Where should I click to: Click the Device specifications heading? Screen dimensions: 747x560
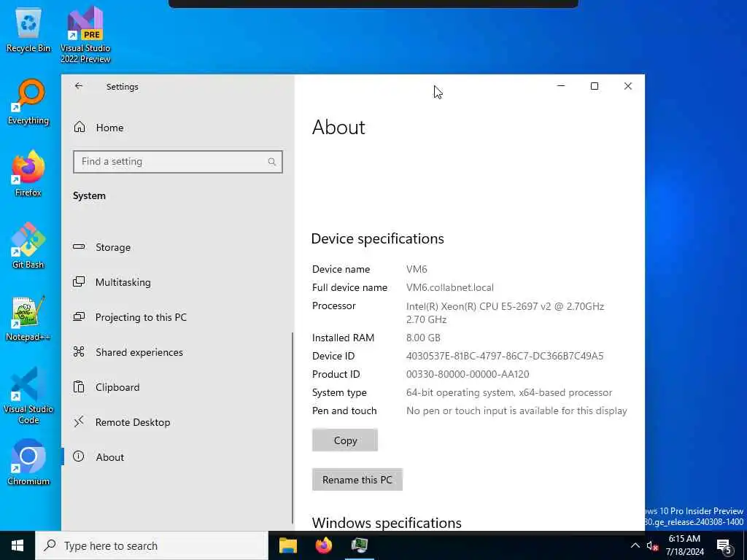pyautogui.click(x=377, y=238)
